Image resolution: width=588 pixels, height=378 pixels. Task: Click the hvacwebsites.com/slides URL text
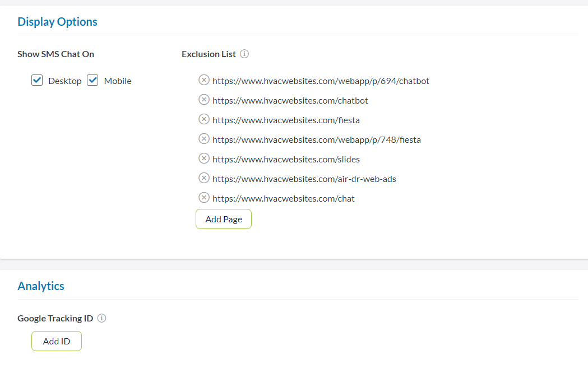(x=286, y=160)
